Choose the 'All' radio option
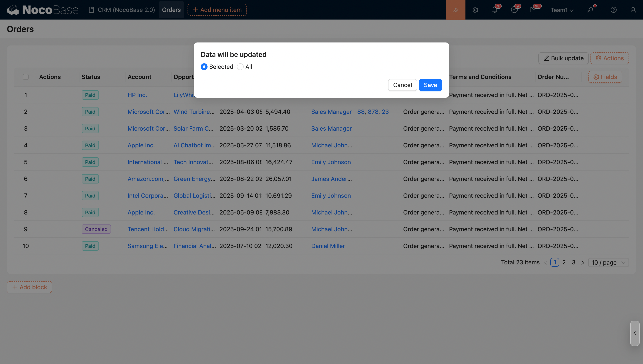 click(x=240, y=67)
